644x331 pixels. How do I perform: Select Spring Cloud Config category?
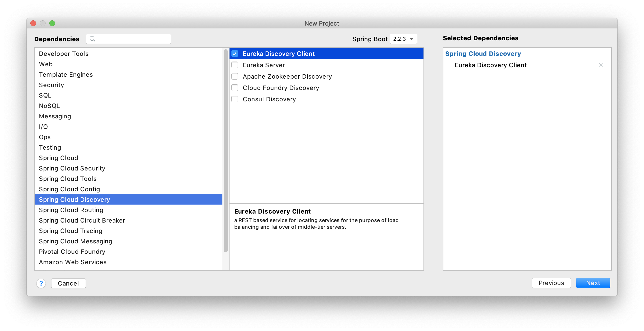[x=128, y=189]
